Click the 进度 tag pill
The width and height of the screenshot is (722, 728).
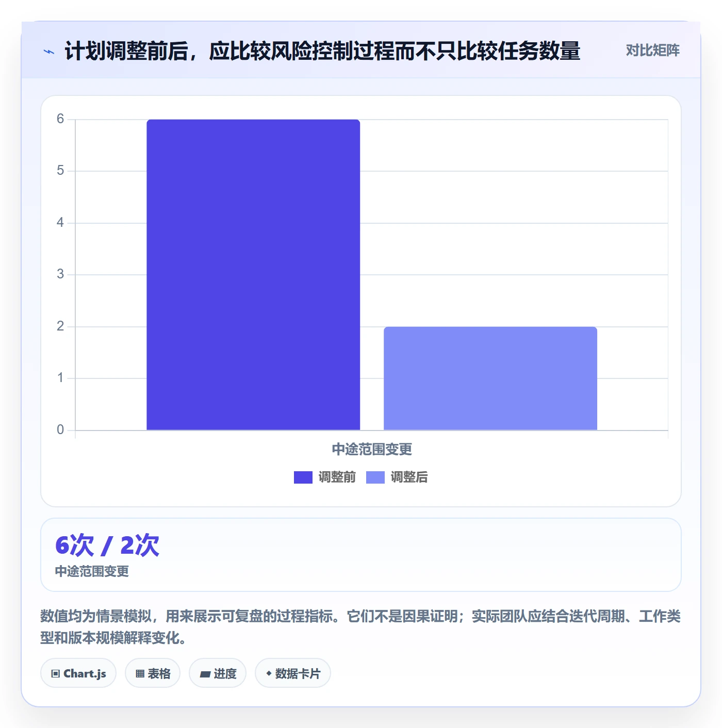(218, 673)
